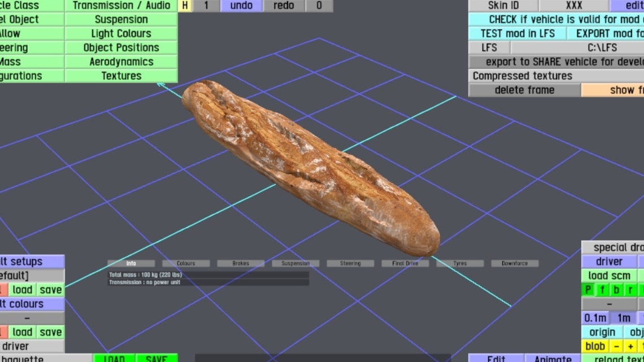
Task: Export to SHARE vehicle for development
Action: coord(556,62)
